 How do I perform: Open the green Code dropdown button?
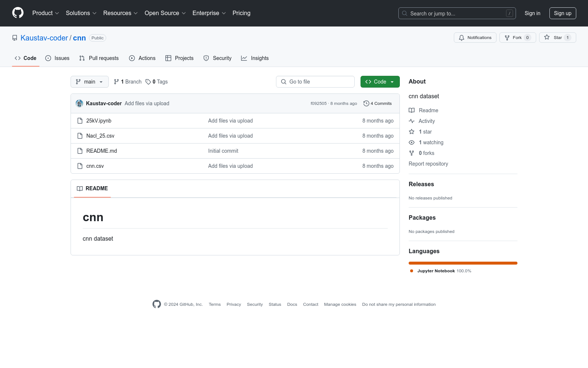[x=380, y=82]
